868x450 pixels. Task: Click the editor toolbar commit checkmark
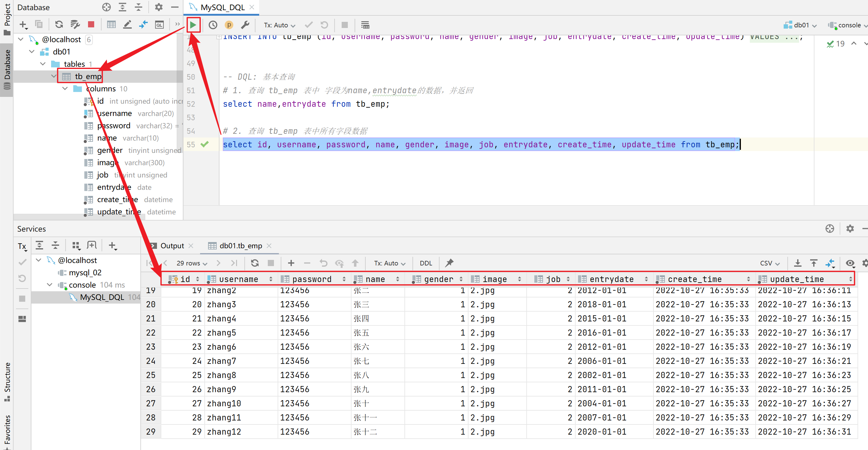308,25
